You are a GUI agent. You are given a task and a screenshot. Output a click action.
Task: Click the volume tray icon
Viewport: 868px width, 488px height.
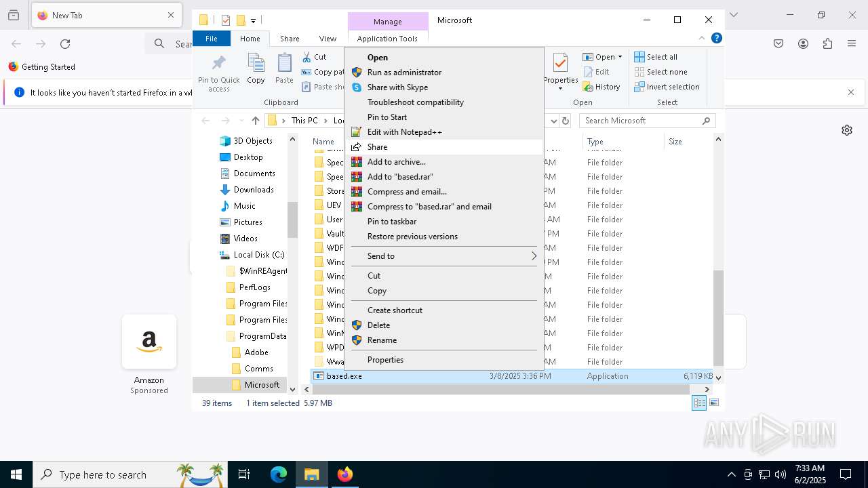pos(781,474)
